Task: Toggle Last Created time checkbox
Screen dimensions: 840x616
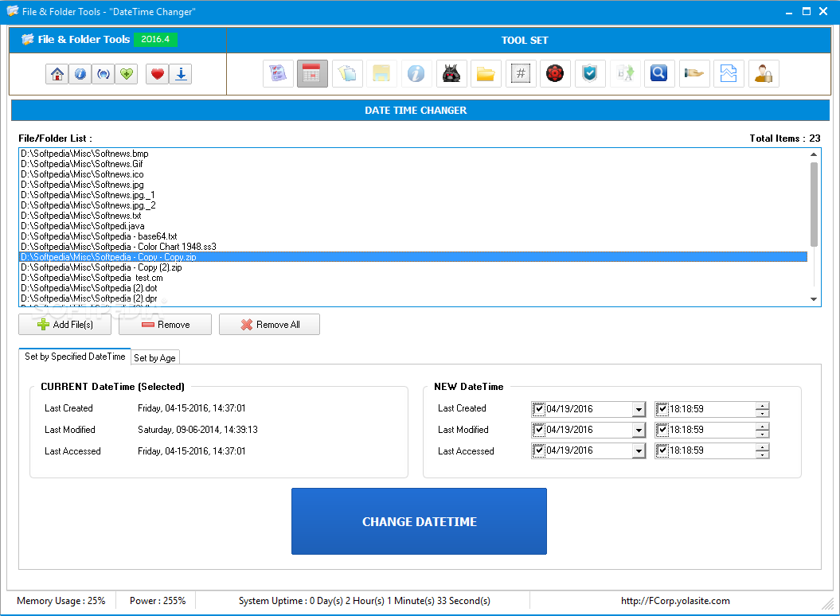Action: pyautogui.click(x=662, y=409)
